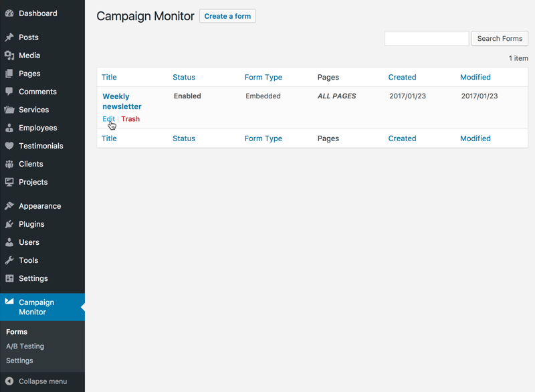Focus the forms search input field
Image resolution: width=535 pixels, height=392 pixels.
pyautogui.click(x=427, y=39)
